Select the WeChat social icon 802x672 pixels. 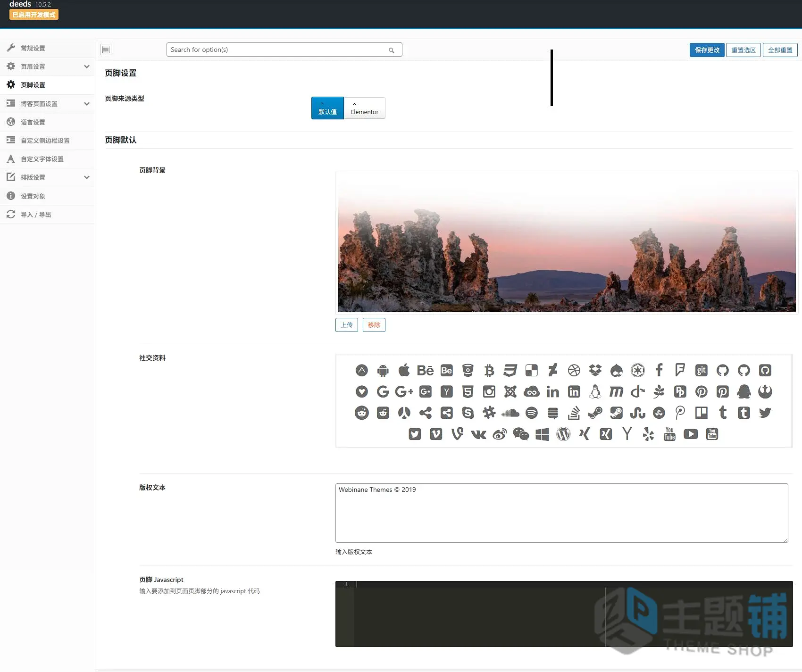(x=521, y=434)
